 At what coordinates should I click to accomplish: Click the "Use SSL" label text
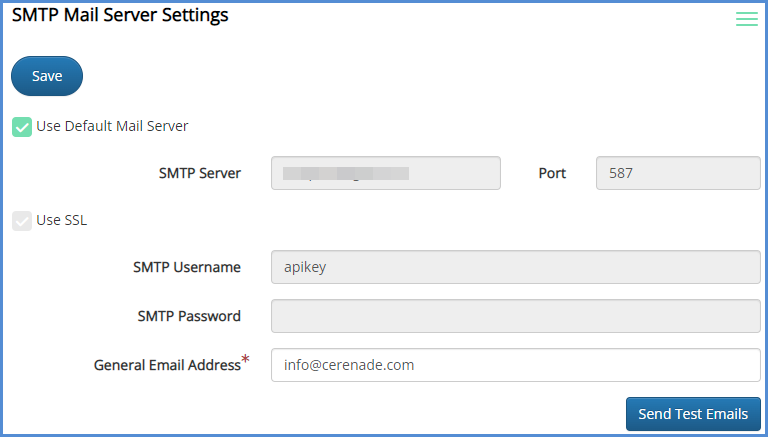61,221
